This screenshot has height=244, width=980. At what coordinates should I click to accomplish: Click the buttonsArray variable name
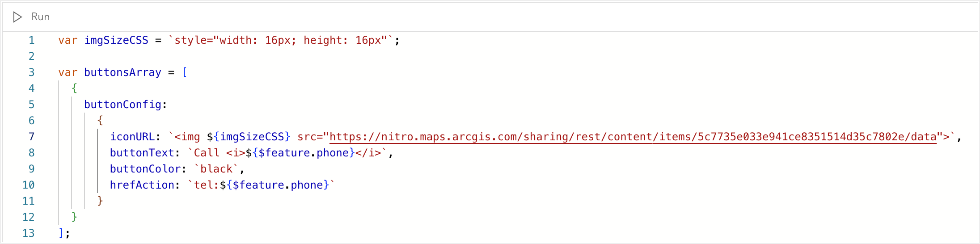point(122,72)
